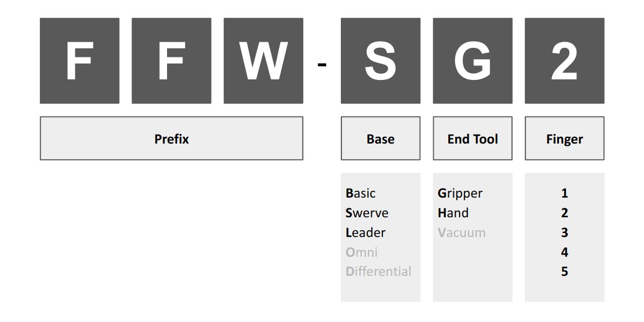Click the Finger label box
This screenshot has width=644, height=322.
point(565,138)
